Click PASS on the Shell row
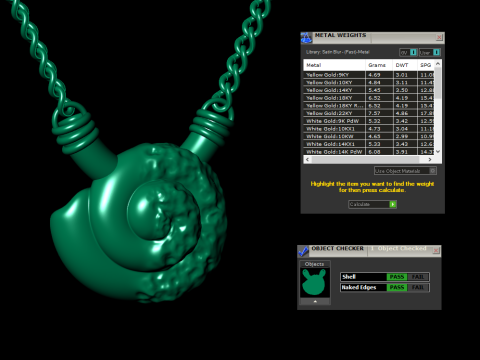The image size is (480, 360). pos(397,277)
